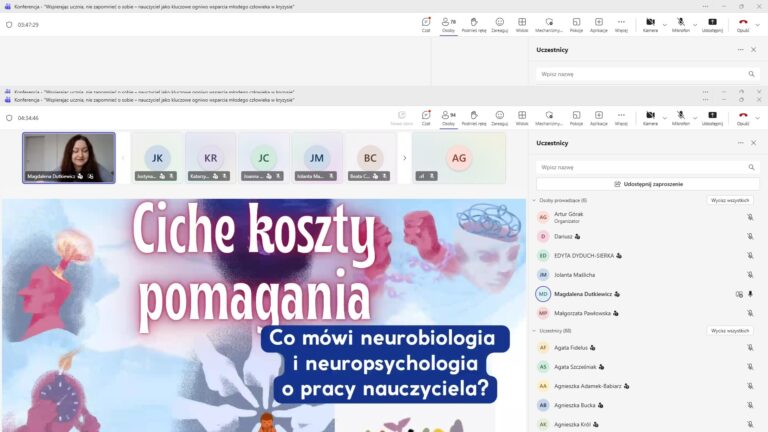Open Czat in the front meeting window
The height and width of the screenshot is (432, 768).
click(x=426, y=118)
